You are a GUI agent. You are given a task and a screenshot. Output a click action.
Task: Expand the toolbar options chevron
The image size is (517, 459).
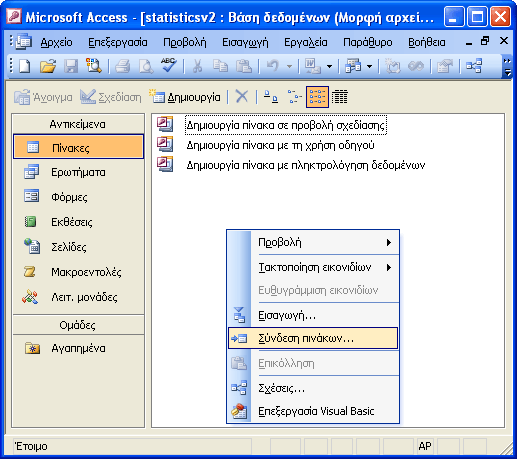[x=507, y=66]
